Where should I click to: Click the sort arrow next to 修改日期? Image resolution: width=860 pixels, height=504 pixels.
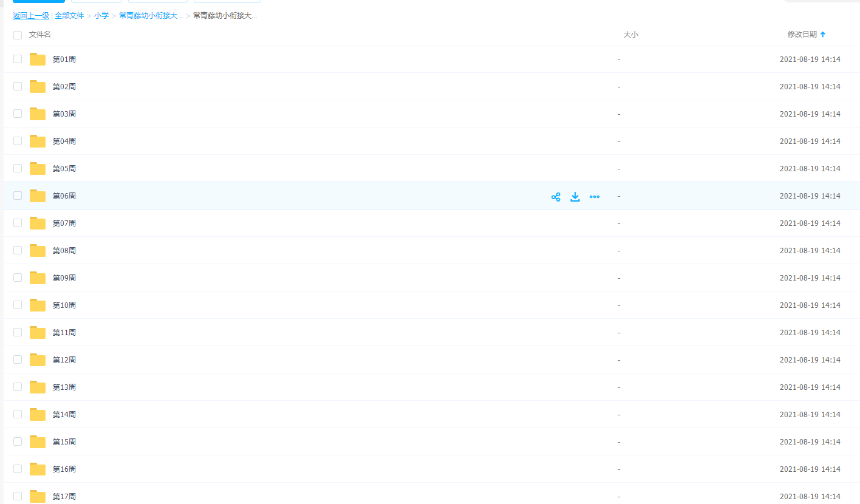coord(823,35)
